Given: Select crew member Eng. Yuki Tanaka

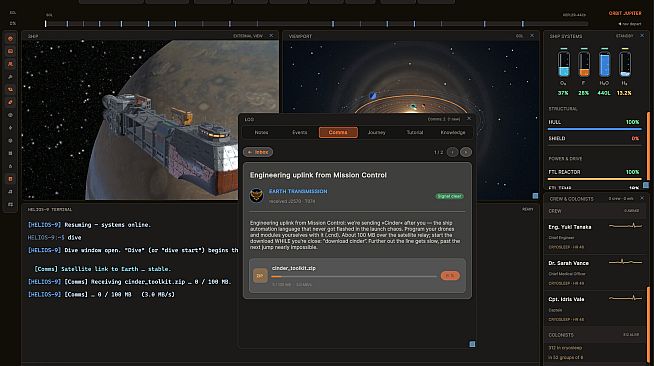Looking at the screenshot, I should coord(595,236).
